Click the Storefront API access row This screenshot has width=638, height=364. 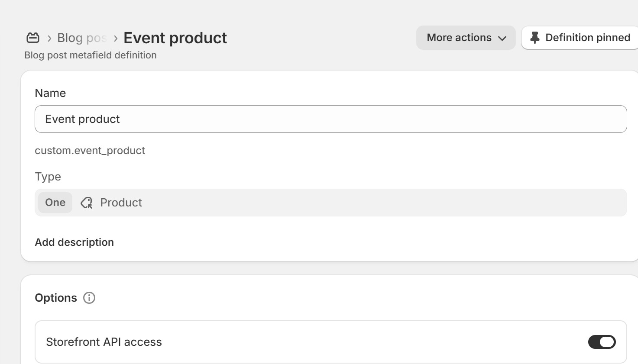(331, 342)
